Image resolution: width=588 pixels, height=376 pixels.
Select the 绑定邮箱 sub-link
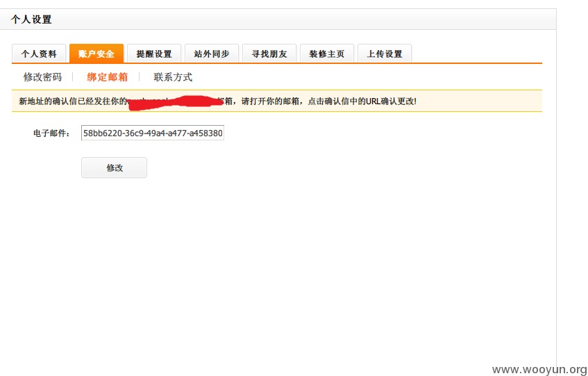coord(107,77)
